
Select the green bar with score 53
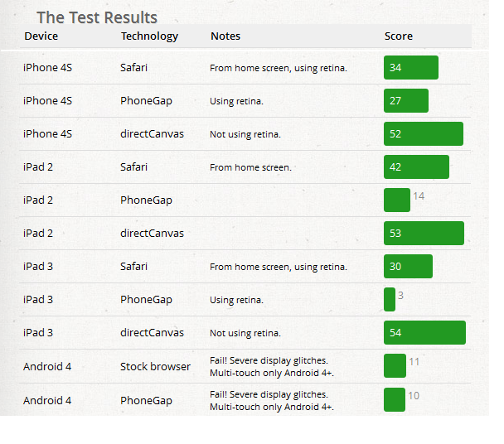click(424, 234)
